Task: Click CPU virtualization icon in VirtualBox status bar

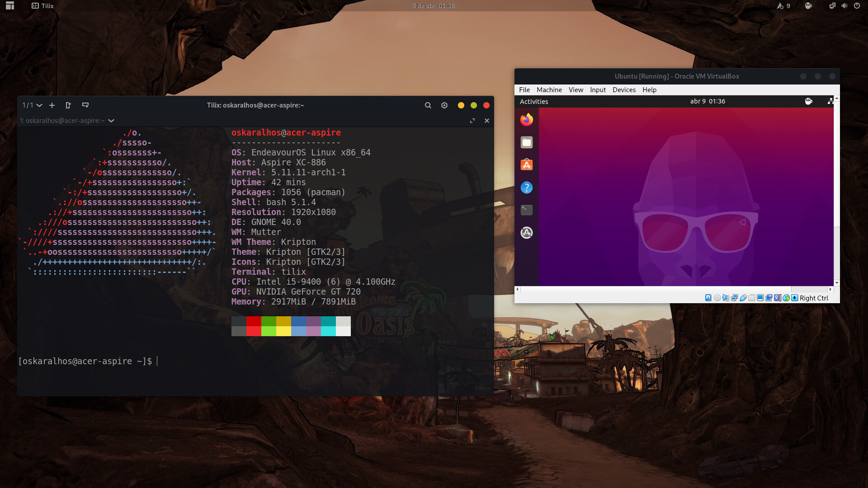Action: tap(777, 298)
